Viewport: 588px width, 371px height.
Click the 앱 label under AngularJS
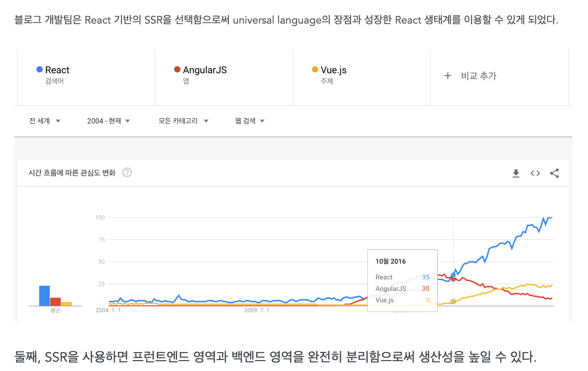pyautogui.click(x=186, y=81)
